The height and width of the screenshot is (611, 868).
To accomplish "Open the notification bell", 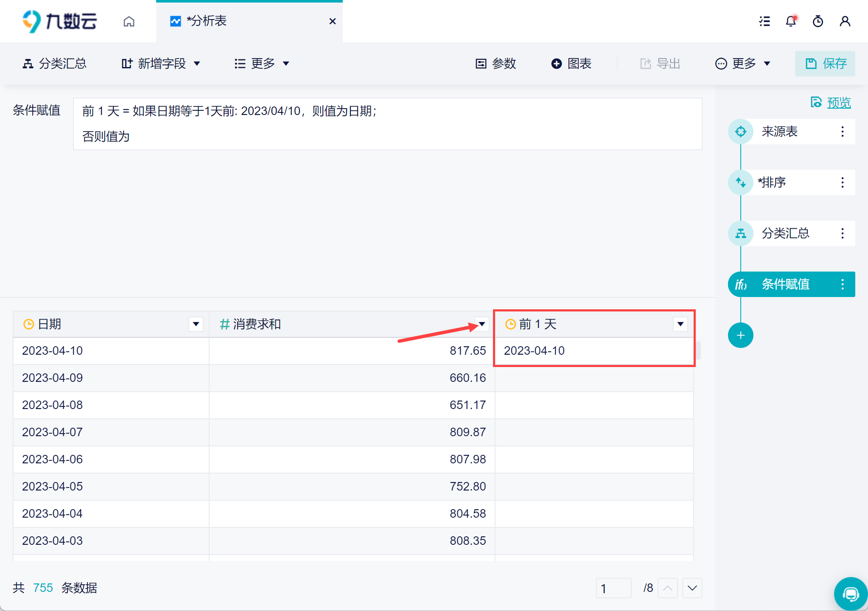I will pyautogui.click(x=791, y=21).
